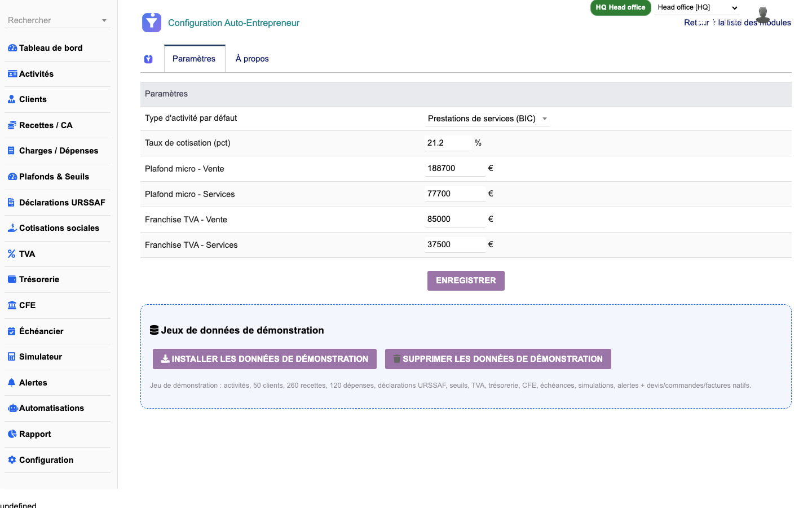Focus the Franchise TVA - Services field
812x508 pixels.
tap(455, 244)
